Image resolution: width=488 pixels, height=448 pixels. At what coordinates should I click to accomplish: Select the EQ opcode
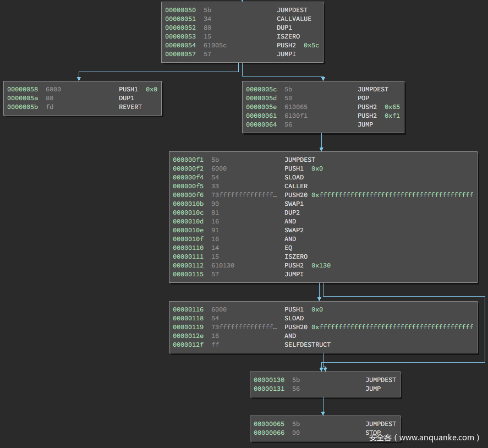tap(288, 248)
